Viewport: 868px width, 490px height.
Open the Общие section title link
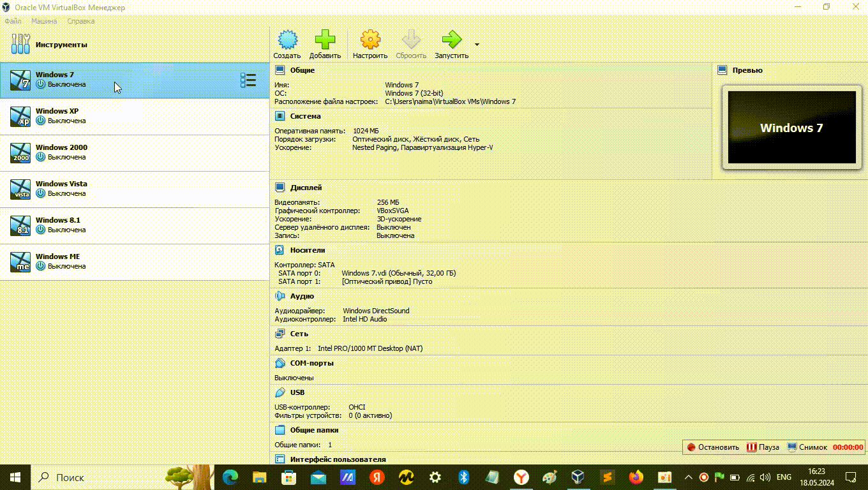[303, 70]
